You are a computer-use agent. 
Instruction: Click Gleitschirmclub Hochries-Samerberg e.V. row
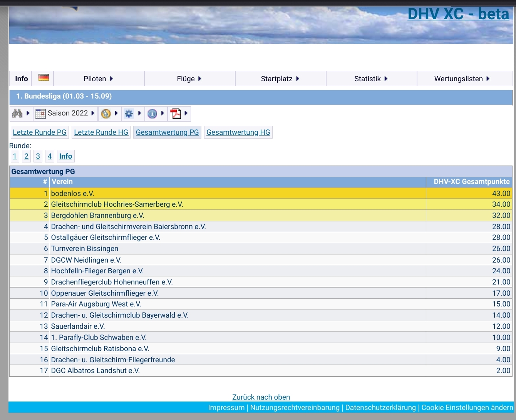[261, 204]
